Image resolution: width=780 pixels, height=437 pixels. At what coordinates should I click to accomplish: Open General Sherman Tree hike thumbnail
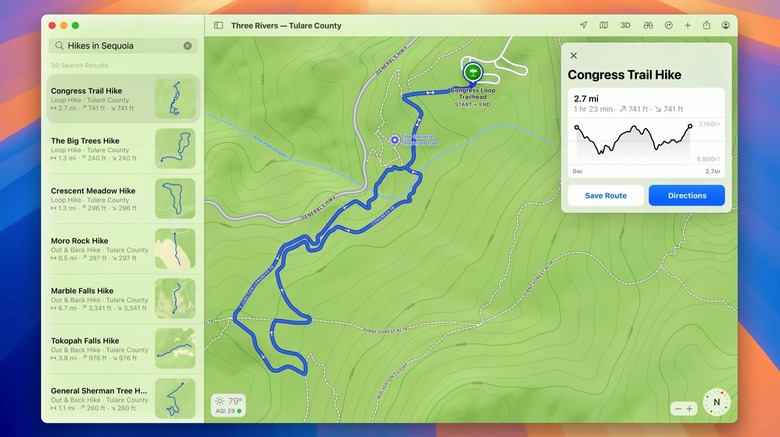point(175,399)
